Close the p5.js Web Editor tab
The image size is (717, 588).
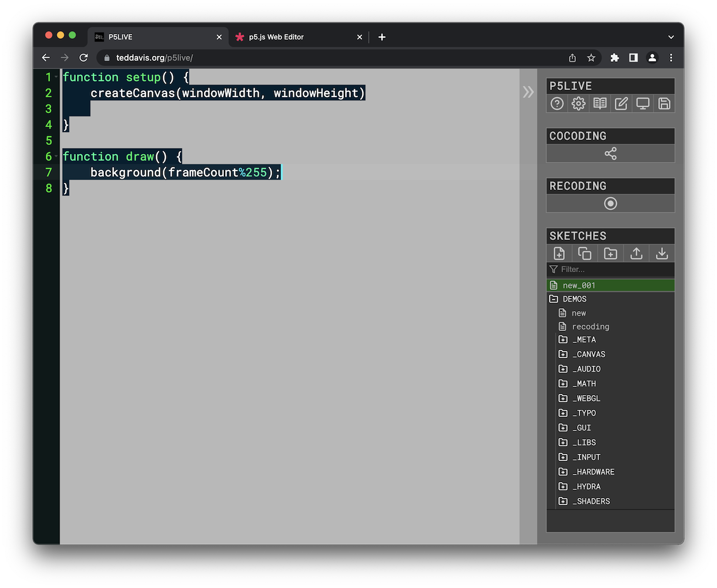(x=360, y=37)
